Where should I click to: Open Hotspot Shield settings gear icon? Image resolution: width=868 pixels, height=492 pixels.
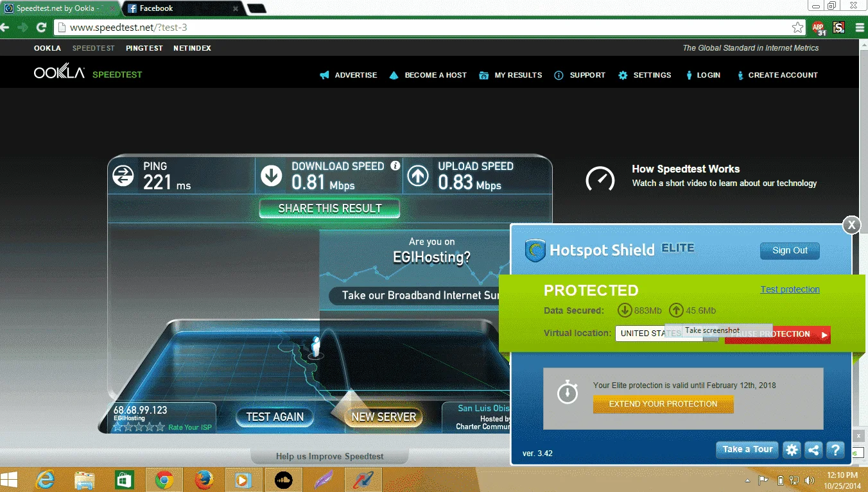[792, 450]
